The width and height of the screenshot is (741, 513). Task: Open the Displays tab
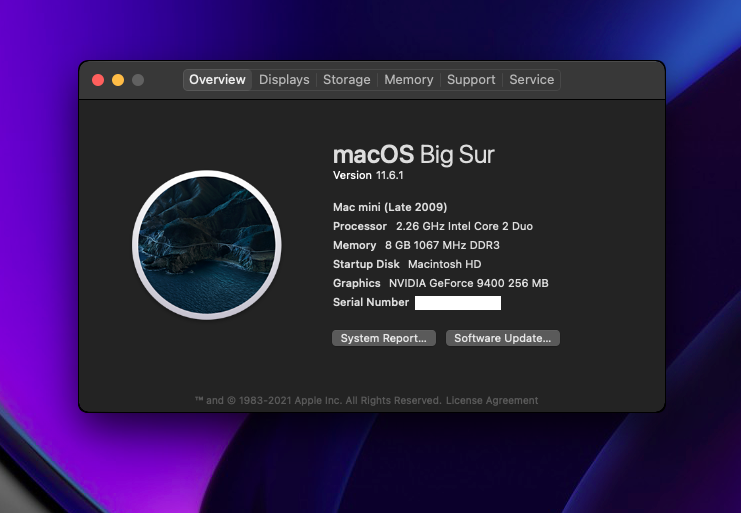coord(284,80)
